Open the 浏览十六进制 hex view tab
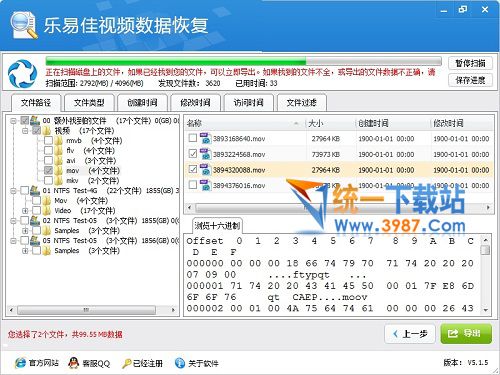 point(217,226)
